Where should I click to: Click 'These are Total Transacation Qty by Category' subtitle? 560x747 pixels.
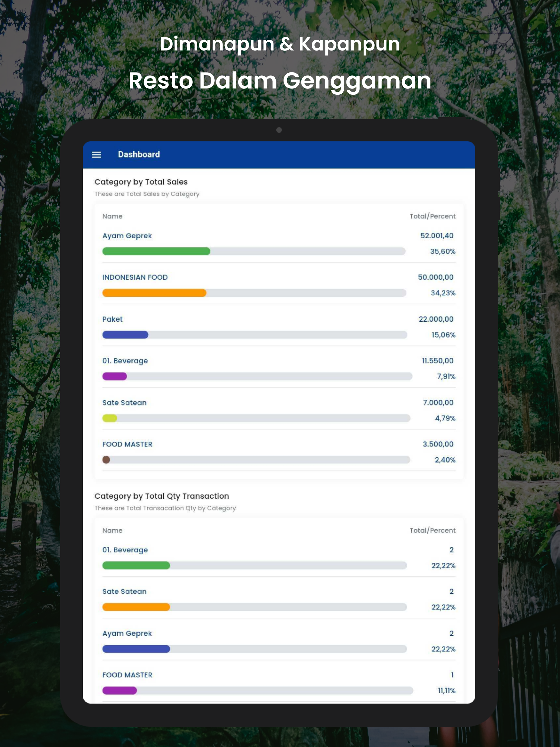click(x=165, y=508)
